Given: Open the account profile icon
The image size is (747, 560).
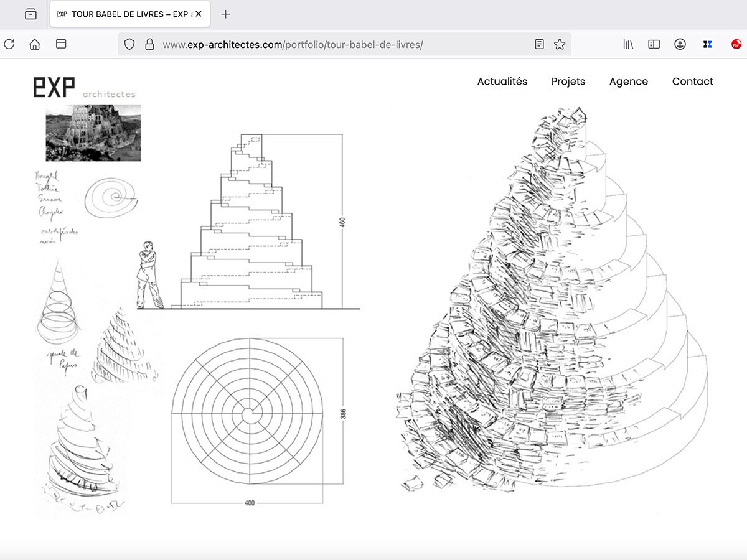Looking at the screenshot, I should tap(680, 44).
